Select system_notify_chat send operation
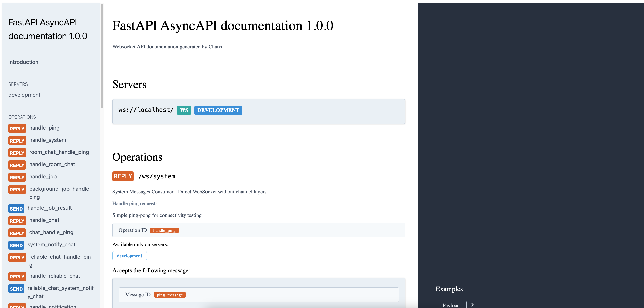This screenshot has width=644, height=308. point(51,245)
